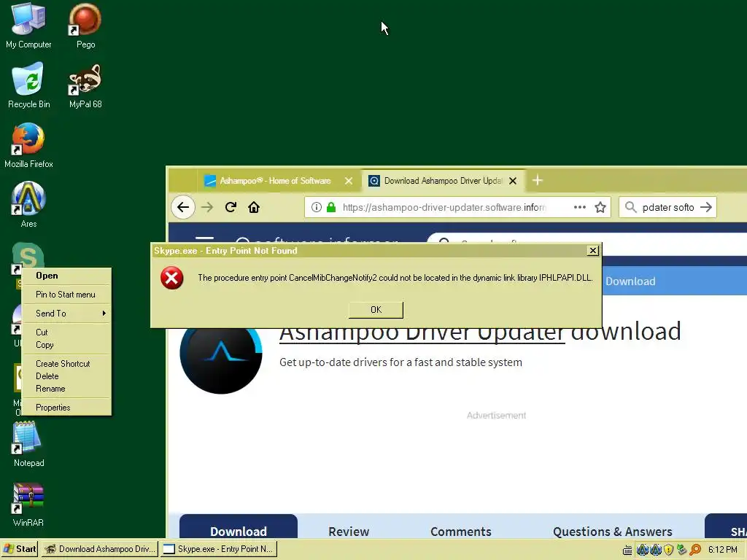Screen dimensions: 747x560
Task: Choose Delete in the context menu
Action: tap(66, 376)
